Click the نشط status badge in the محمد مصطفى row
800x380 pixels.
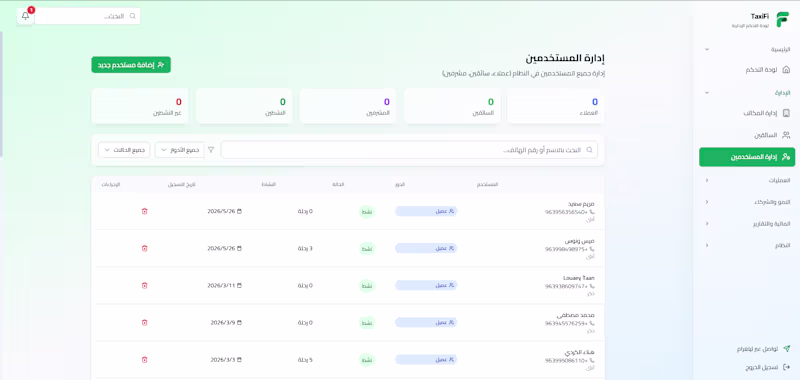367,323
